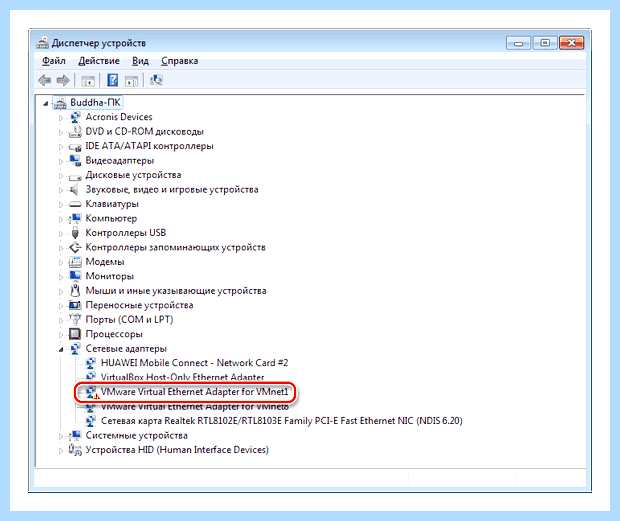620x521 pixels.
Task: Select Мыши и иные указывающие устройства label
Action: (x=176, y=291)
